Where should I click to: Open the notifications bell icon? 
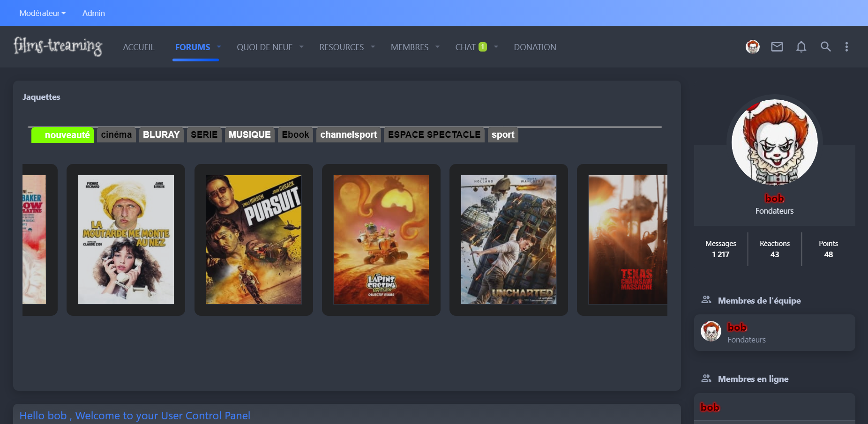click(801, 47)
